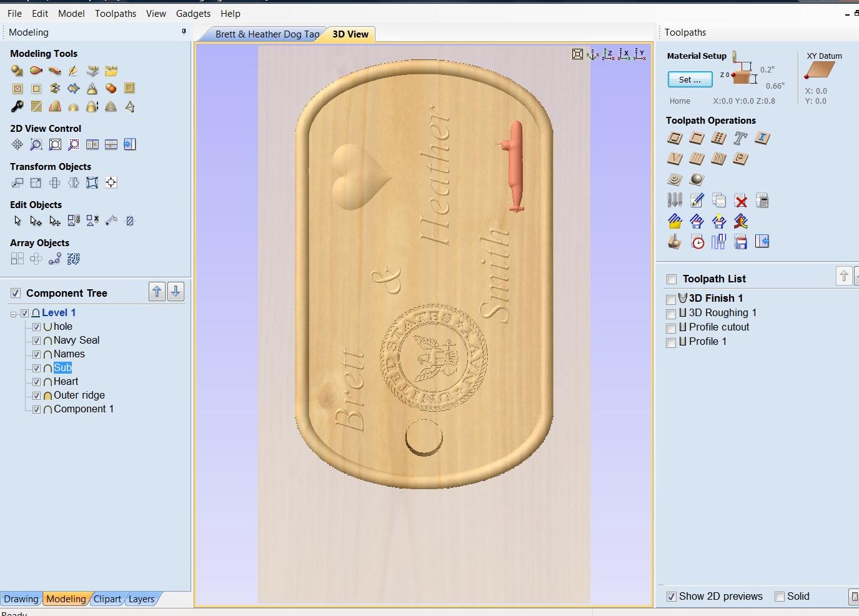This screenshot has width=859, height=616.
Task: Open the Gadgets menu
Action: tap(193, 13)
